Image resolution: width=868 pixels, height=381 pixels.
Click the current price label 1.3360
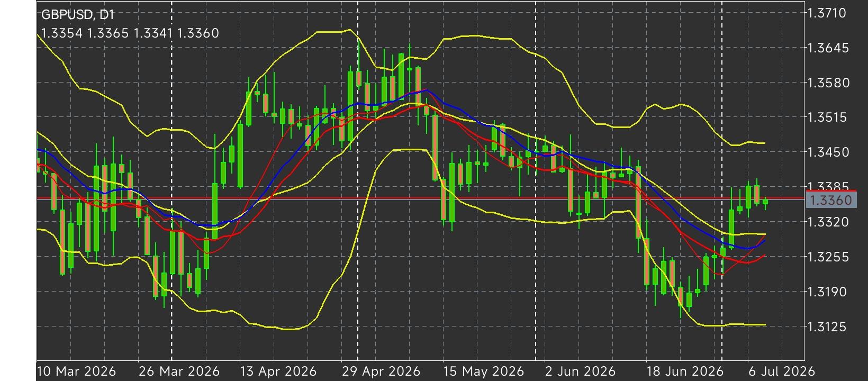pyautogui.click(x=831, y=200)
